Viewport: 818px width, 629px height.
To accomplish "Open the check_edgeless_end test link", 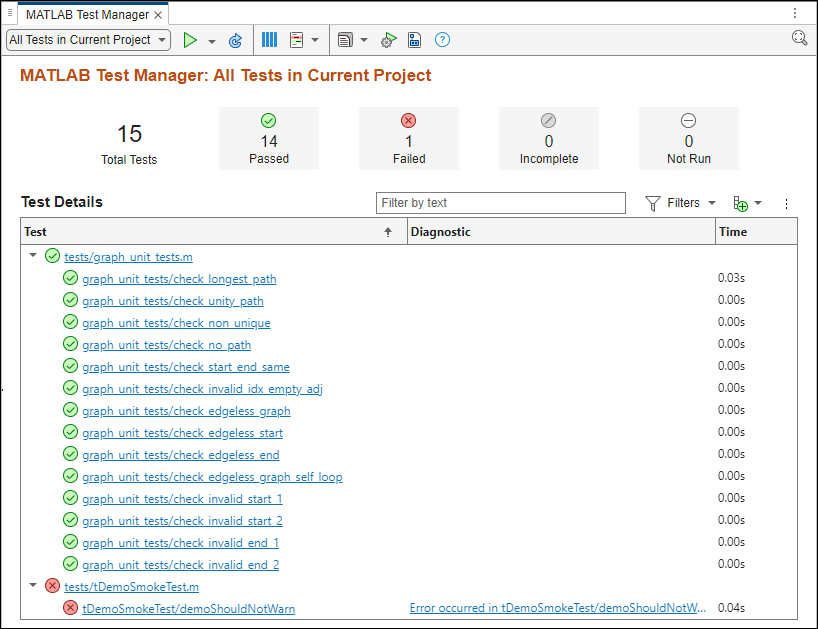I will (181, 455).
